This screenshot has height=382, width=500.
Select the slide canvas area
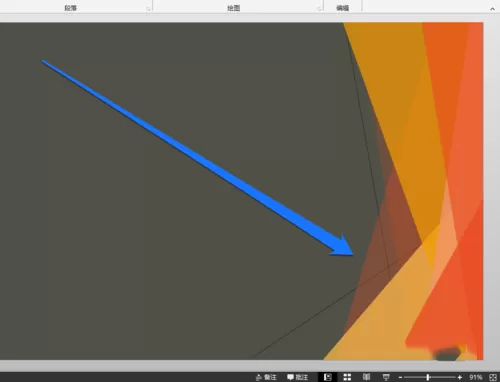tap(241, 191)
